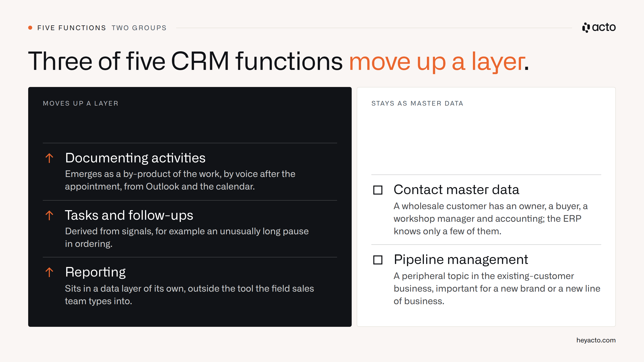644x362 pixels.
Task: Click the description starting 'Emerges as a by-product'
Action: (180, 180)
